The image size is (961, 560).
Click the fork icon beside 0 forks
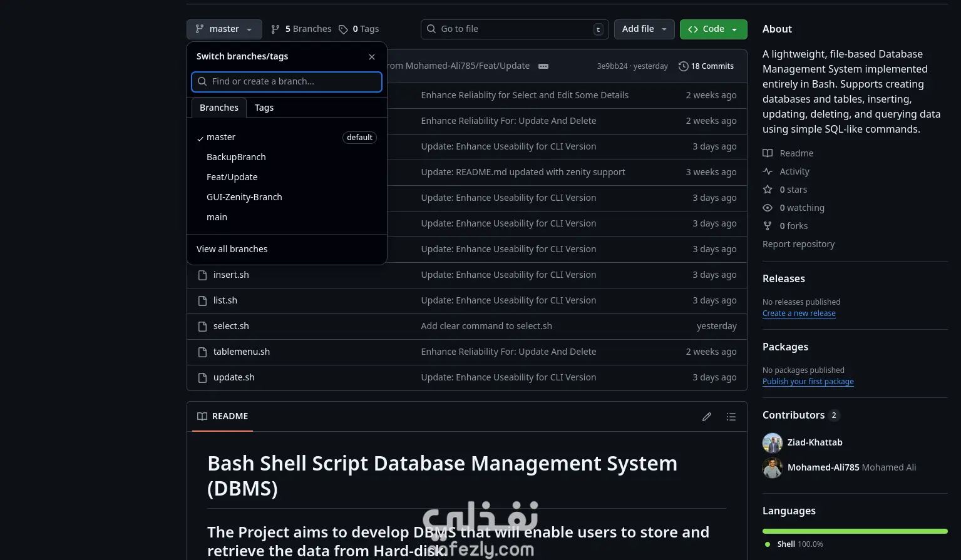pyautogui.click(x=768, y=226)
